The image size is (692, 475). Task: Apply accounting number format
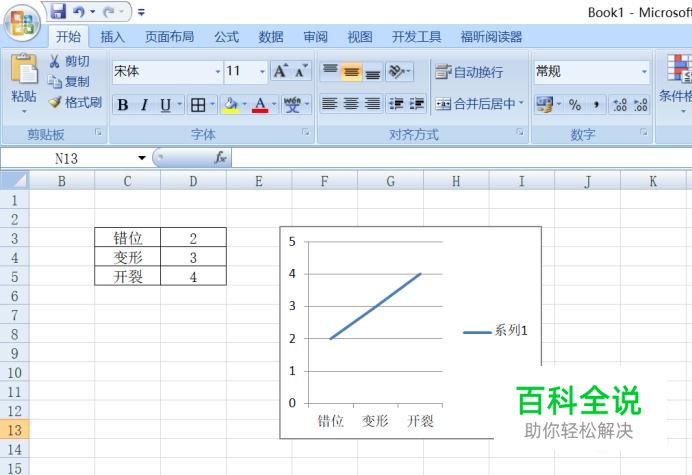coord(545,105)
